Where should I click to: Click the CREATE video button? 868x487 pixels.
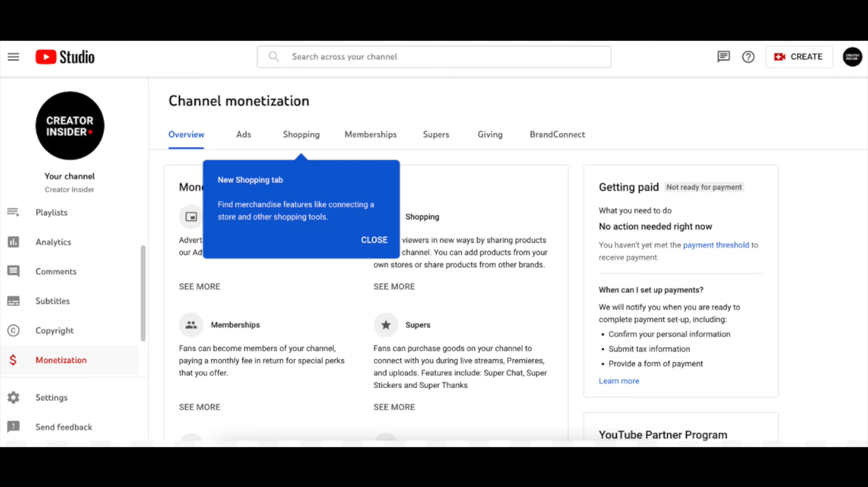pos(799,57)
